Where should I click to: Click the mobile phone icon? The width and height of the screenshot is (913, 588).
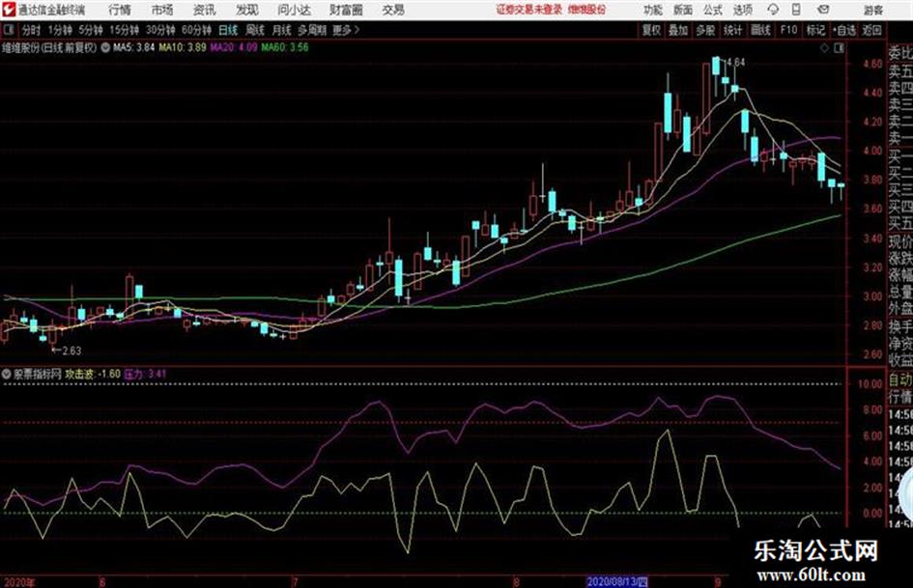(x=796, y=10)
